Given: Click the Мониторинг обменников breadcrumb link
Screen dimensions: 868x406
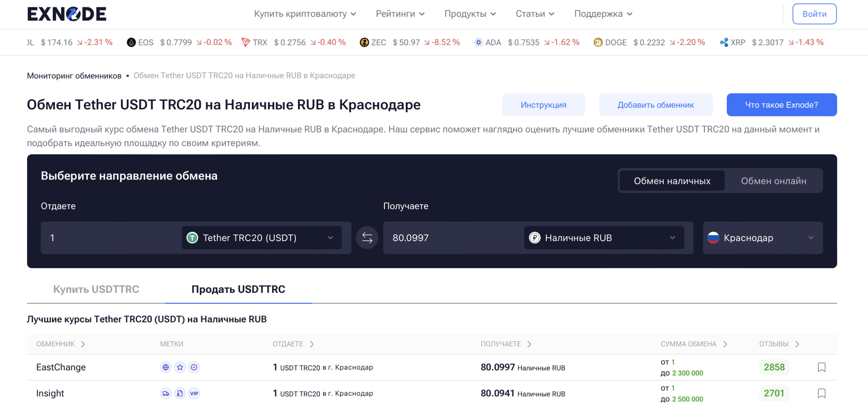Looking at the screenshot, I should 74,76.
